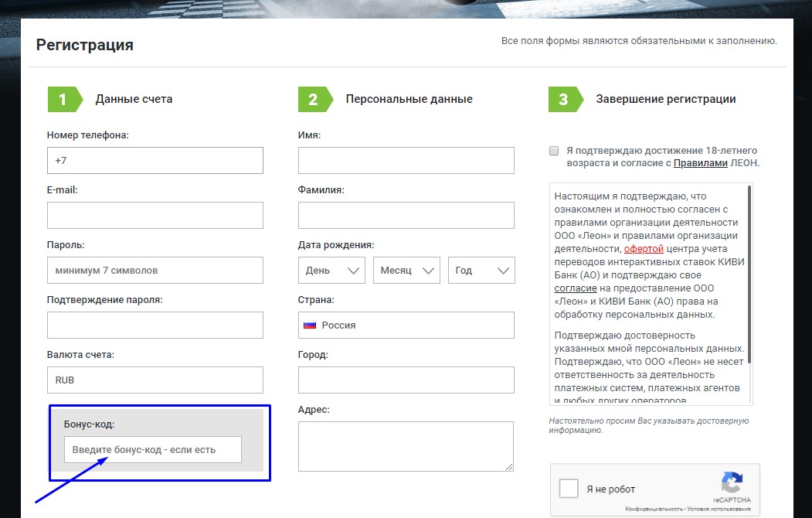
Task: Check the 'Я не робот' checkbox
Action: coord(569,488)
